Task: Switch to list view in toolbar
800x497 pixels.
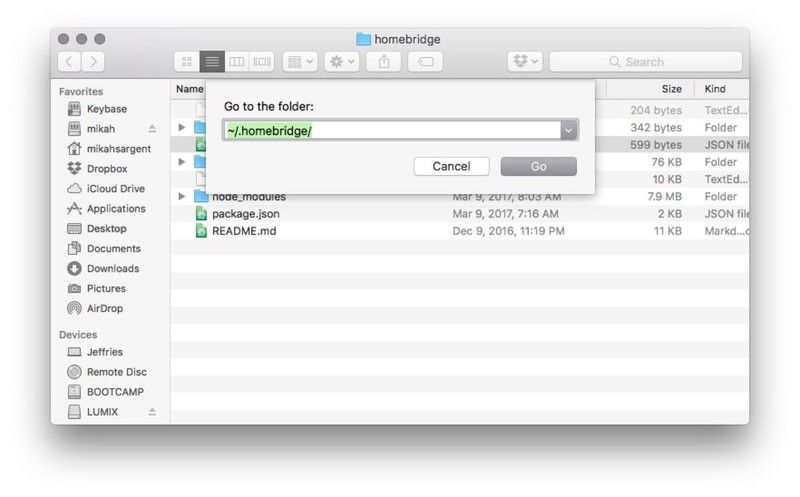Action: point(212,62)
